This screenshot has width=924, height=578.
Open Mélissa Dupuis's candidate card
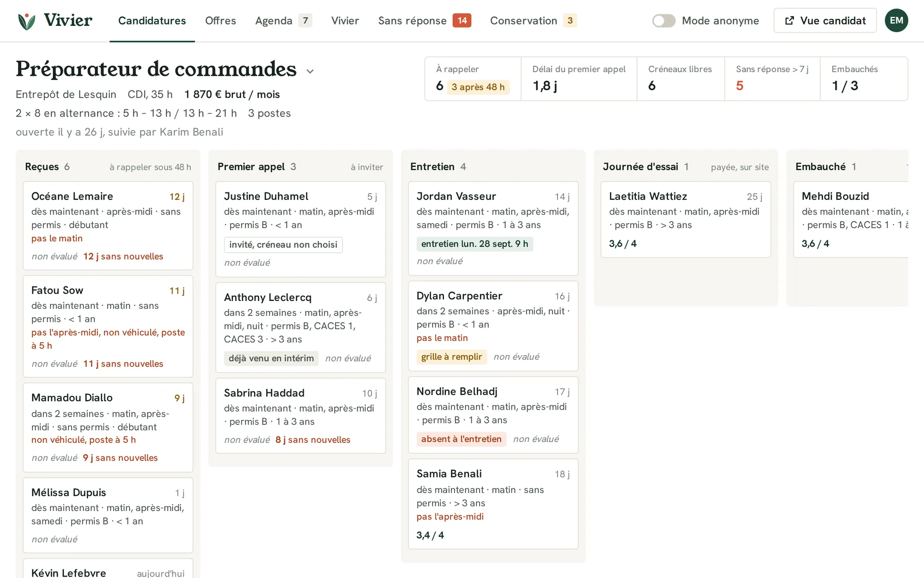(108, 515)
